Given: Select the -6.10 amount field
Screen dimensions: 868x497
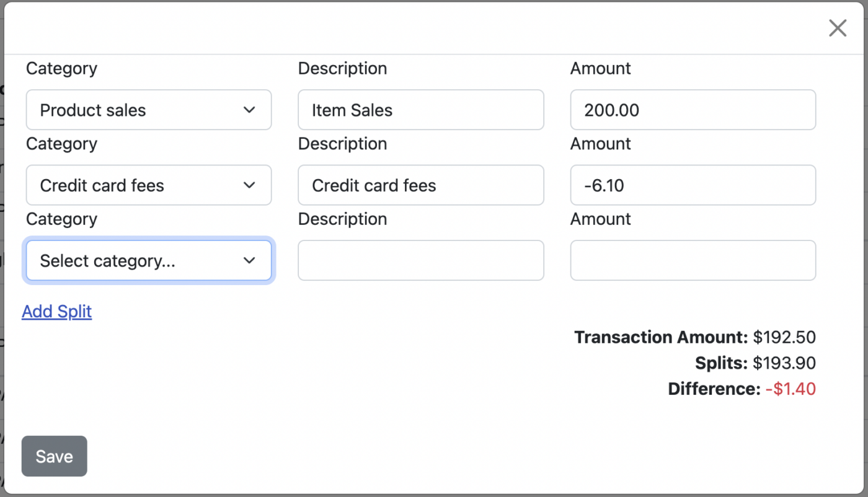Looking at the screenshot, I should point(693,185).
